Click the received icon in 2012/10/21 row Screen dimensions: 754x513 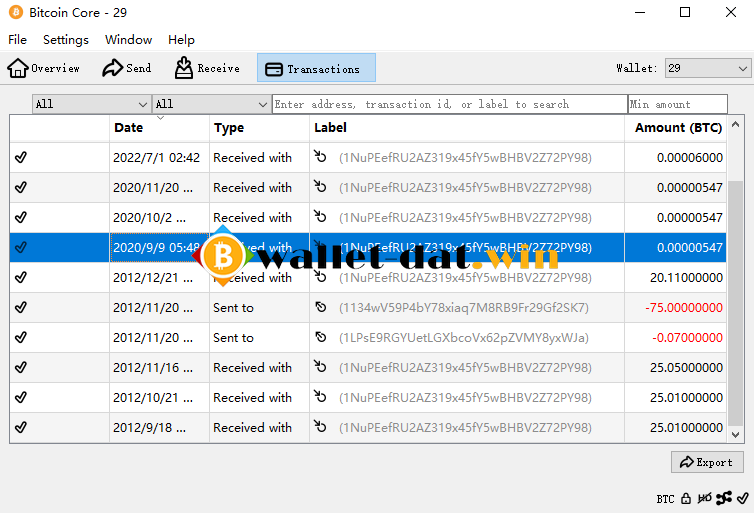point(320,396)
